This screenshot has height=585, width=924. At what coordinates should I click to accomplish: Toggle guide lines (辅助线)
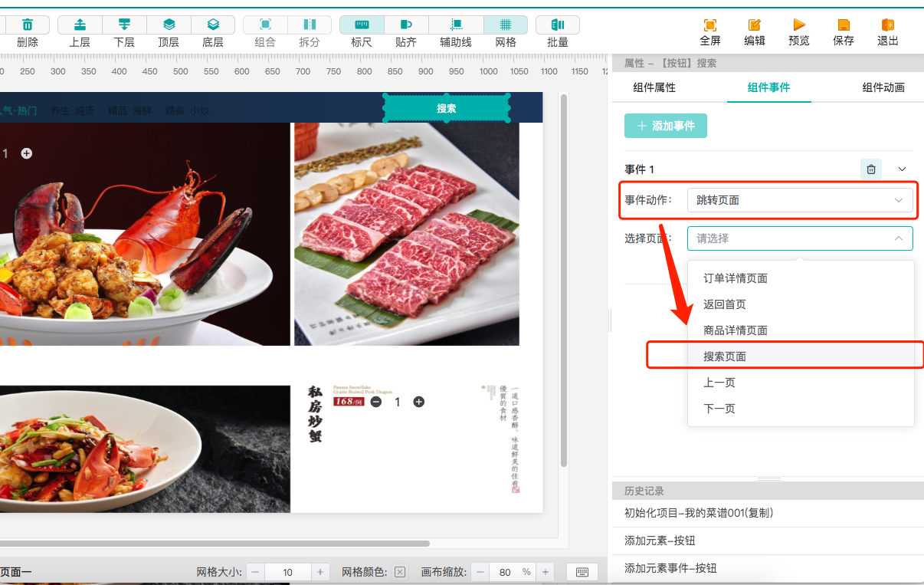tap(456, 25)
